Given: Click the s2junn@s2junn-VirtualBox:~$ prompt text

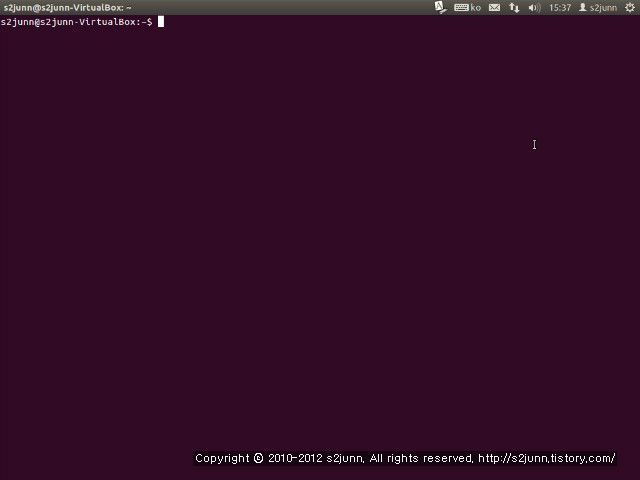Looking at the screenshot, I should point(76,22).
